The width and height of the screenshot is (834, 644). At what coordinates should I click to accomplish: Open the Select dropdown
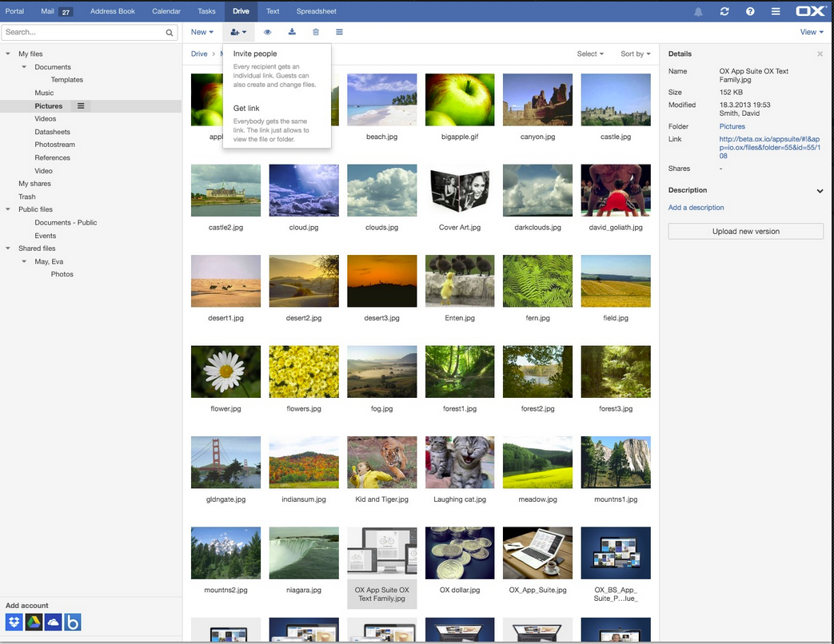[590, 54]
